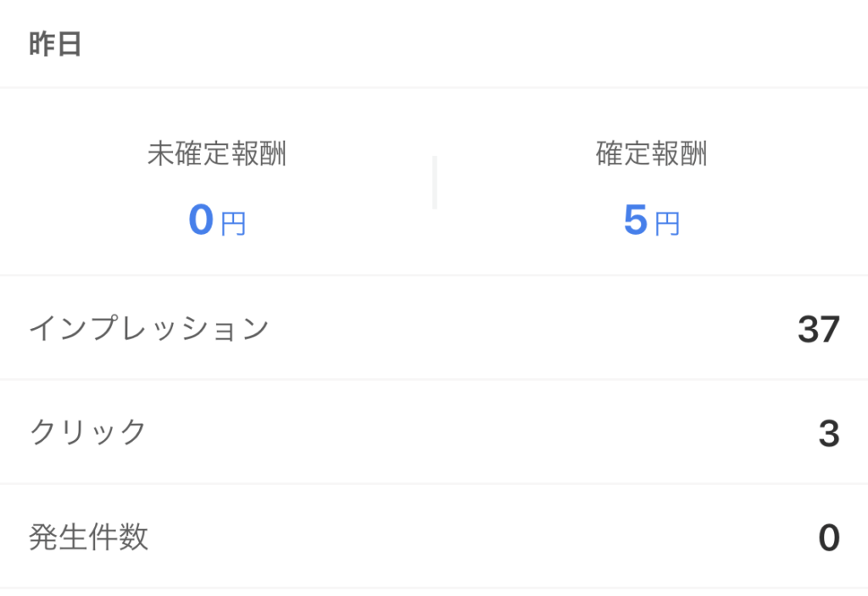The width and height of the screenshot is (868, 596).
Task: Click the separator between インプレッション and クリック
Action: 434,380
